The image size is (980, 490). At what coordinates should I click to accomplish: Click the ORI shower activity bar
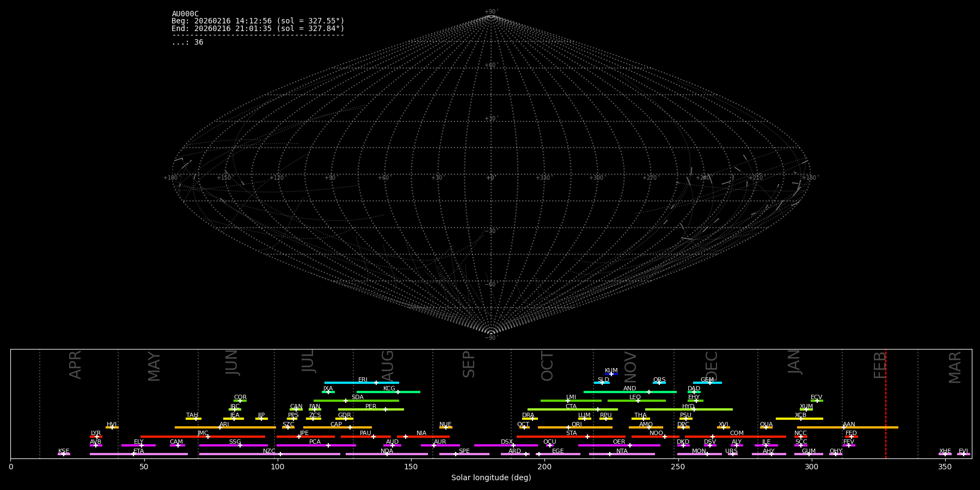coord(575,427)
